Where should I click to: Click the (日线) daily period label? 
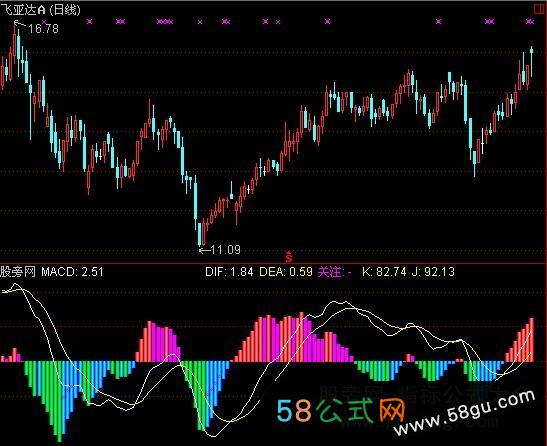pos(65,9)
